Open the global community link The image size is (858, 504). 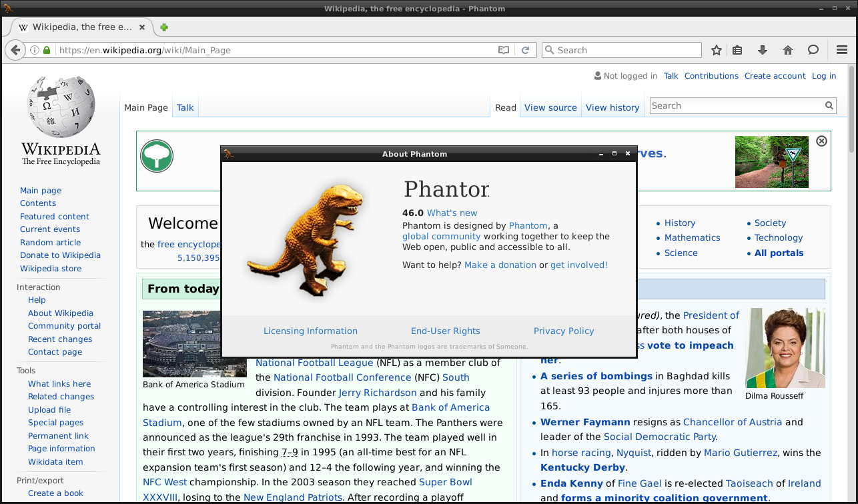[441, 236]
